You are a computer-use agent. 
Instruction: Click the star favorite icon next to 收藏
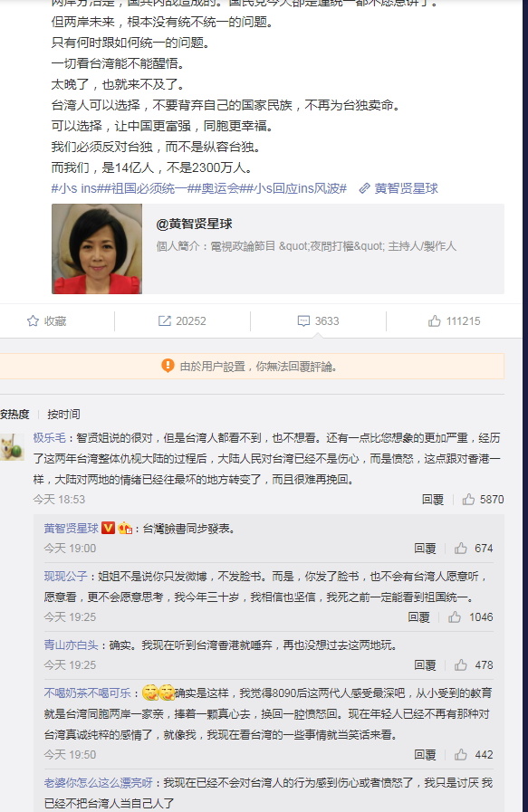(x=33, y=321)
